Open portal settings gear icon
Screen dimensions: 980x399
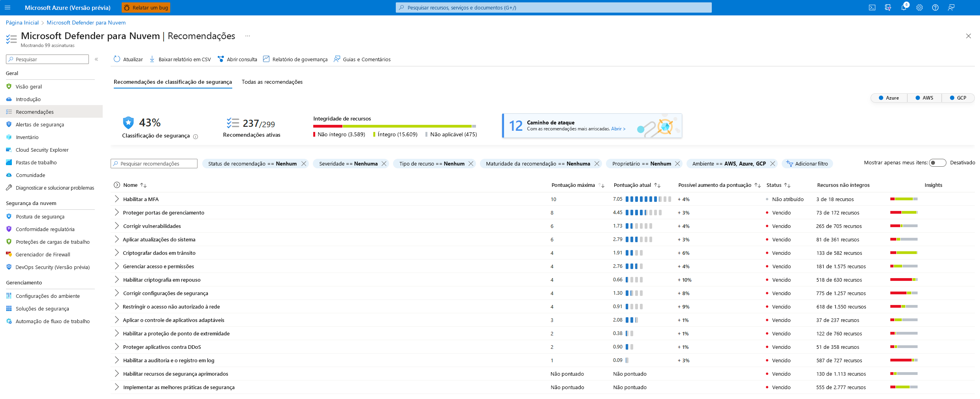click(920, 8)
